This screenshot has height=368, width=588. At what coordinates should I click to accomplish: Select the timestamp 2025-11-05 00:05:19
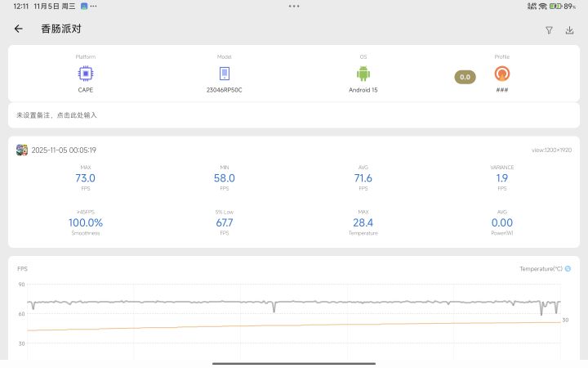64,150
